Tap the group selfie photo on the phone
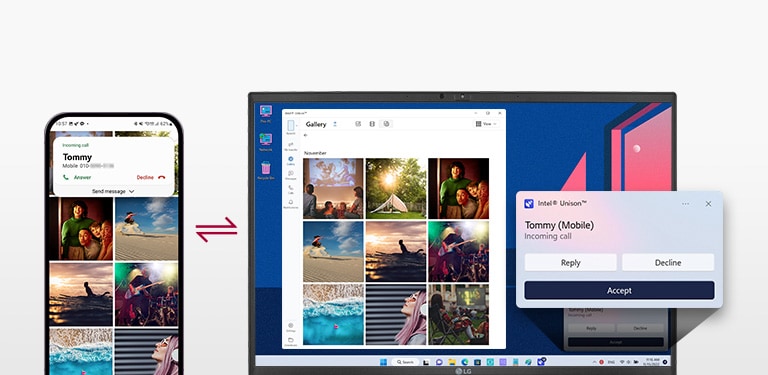The width and height of the screenshot is (768, 375). click(x=81, y=229)
